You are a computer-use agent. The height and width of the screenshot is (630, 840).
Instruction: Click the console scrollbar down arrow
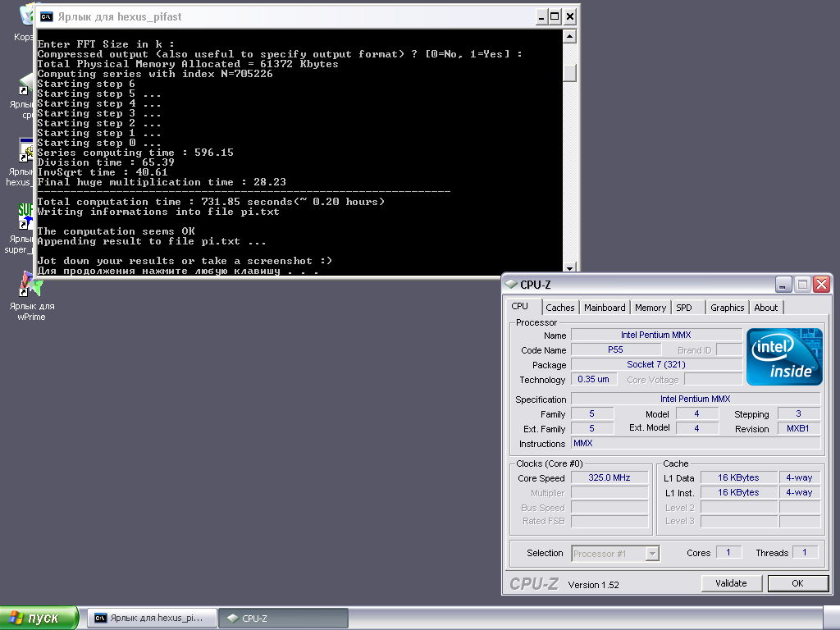tap(569, 268)
